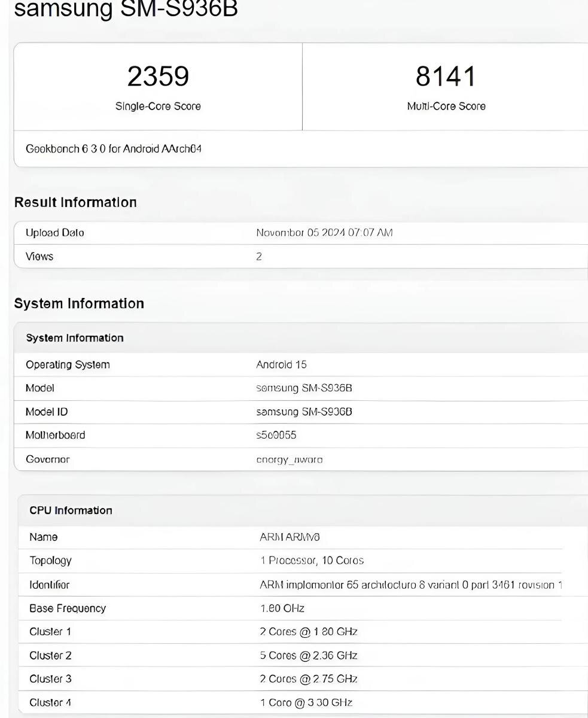
Task: Click the 'Model ID' row label
Action: point(47,412)
